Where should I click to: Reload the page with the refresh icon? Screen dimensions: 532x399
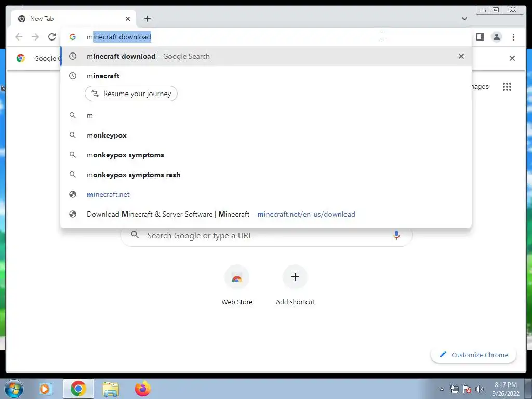(x=52, y=37)
